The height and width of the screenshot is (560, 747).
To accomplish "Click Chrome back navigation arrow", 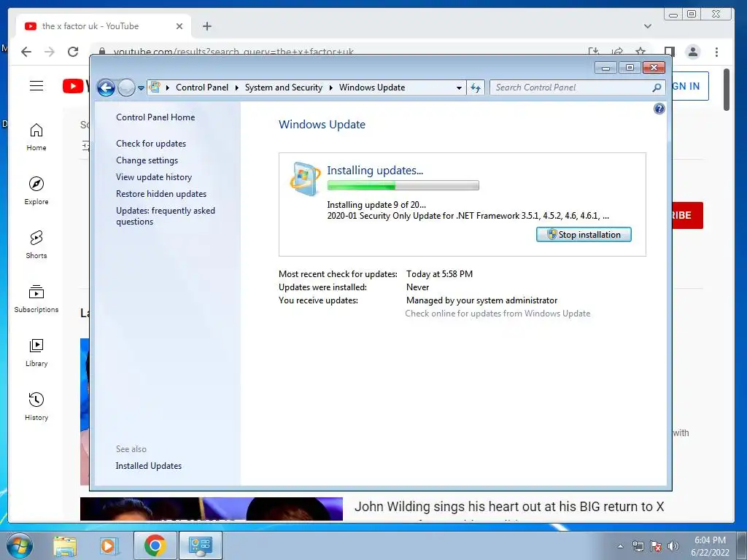I will point(26,52).
